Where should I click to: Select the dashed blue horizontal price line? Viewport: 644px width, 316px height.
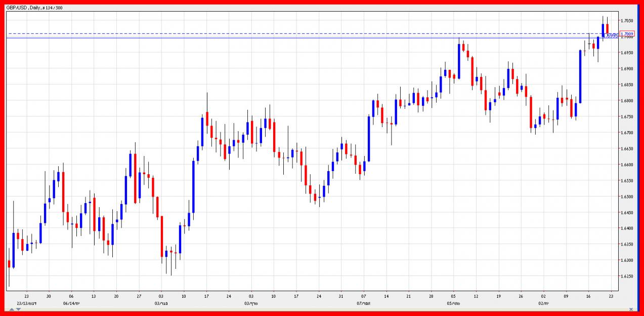(x=304, y=34)
